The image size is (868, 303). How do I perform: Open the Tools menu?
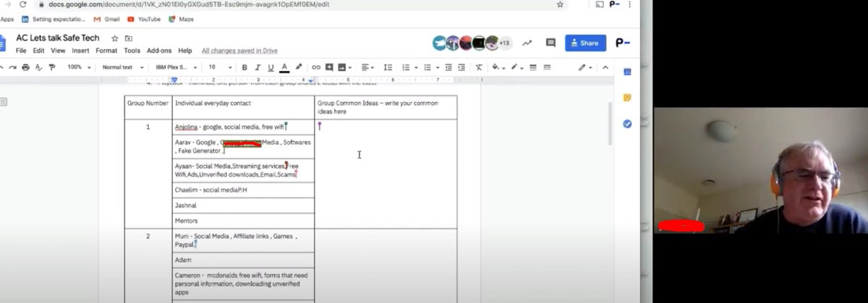[132, 51]
